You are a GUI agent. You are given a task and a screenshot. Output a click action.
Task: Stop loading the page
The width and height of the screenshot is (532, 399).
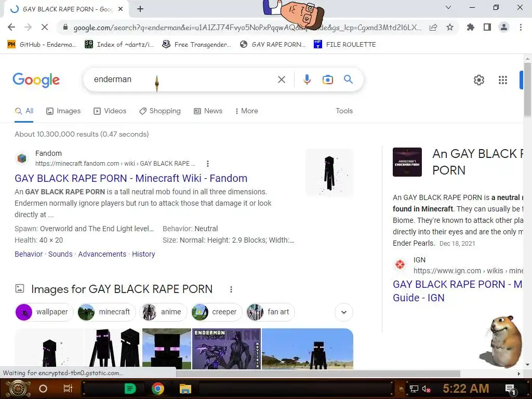tap(45, 27)
